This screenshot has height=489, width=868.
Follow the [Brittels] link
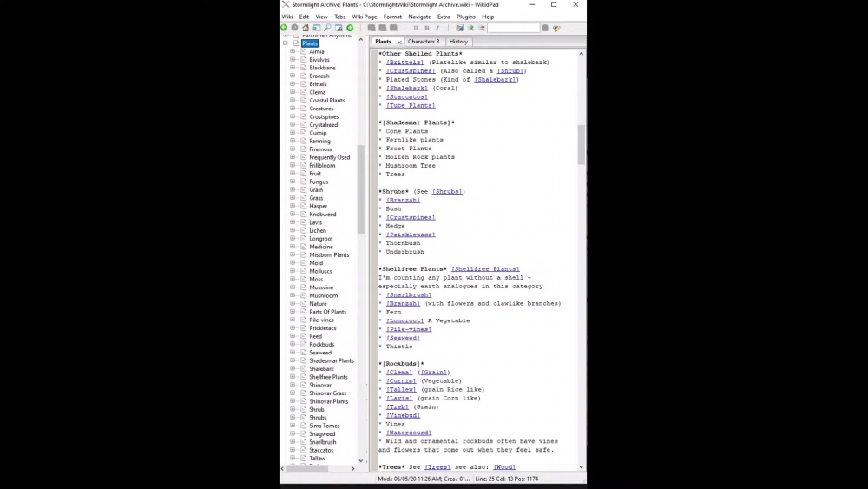404,63
